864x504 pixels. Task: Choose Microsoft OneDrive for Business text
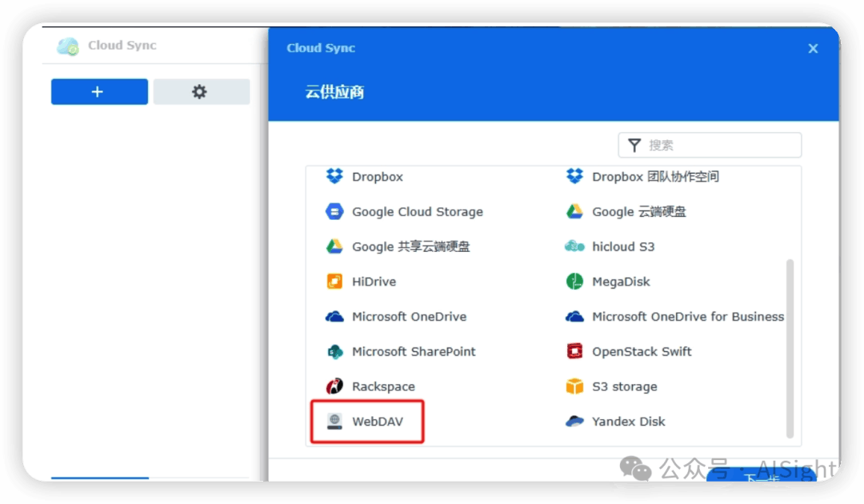(x=688, y=317)
